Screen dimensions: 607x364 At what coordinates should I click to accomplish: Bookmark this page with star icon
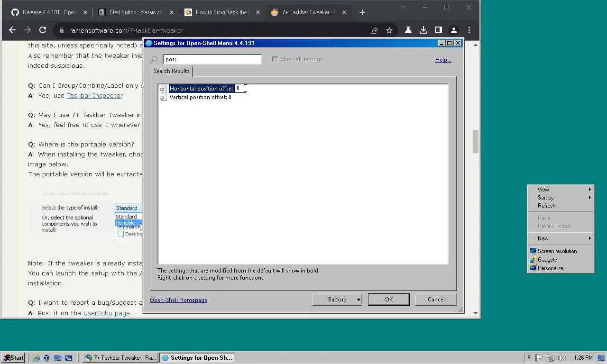(x=389, y=30)
